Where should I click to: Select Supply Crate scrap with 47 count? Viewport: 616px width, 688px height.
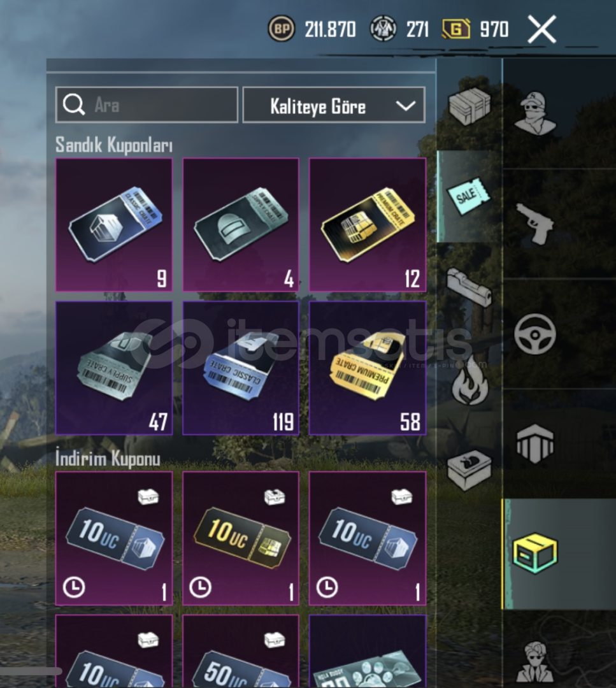(x=114, y=368)
